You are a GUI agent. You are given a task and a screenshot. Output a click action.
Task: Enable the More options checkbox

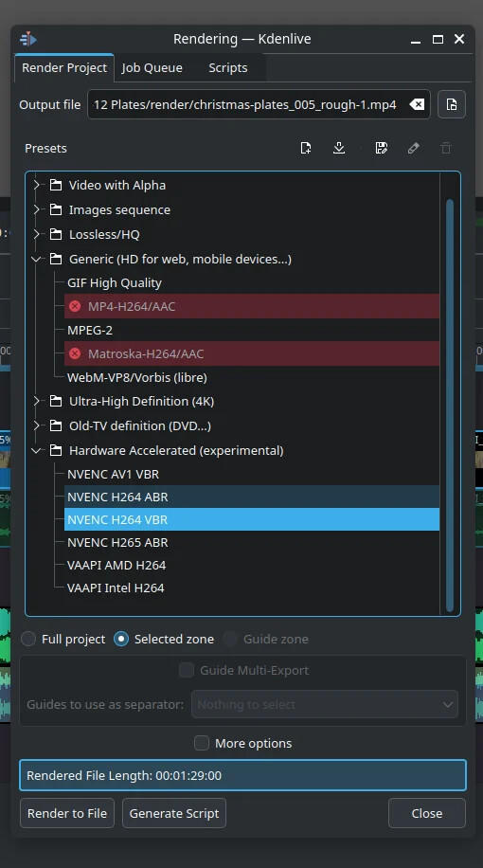tap(202, 743)
